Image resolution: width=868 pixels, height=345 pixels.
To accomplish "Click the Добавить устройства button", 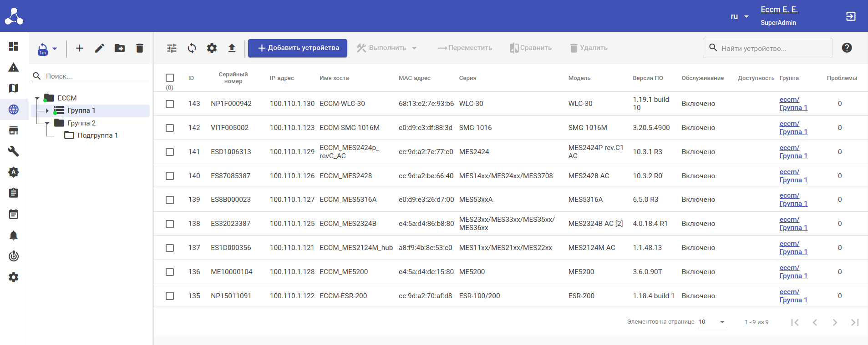I will [298, 48].
